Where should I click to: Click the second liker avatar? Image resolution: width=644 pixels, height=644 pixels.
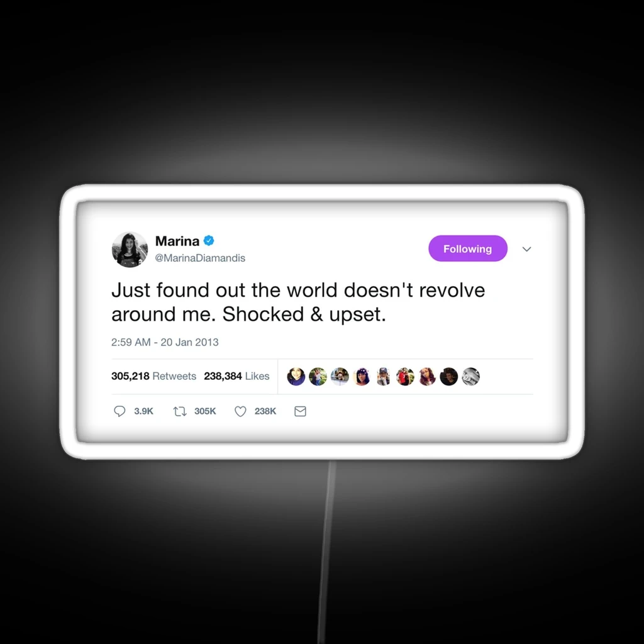click(318, 377)
